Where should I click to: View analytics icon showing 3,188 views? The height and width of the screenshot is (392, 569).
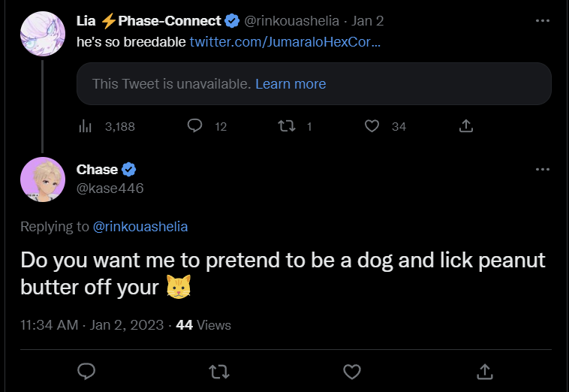[x=86, y=126]
